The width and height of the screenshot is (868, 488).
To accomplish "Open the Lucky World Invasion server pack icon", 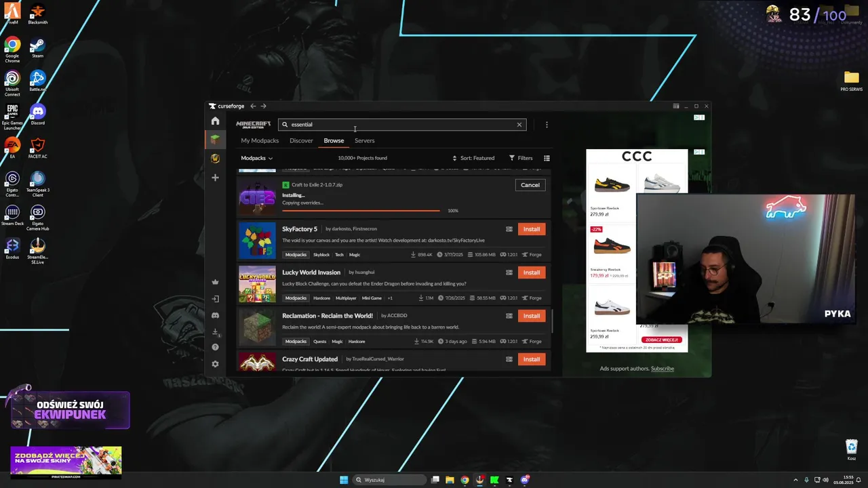I will (x=509, y=272).
